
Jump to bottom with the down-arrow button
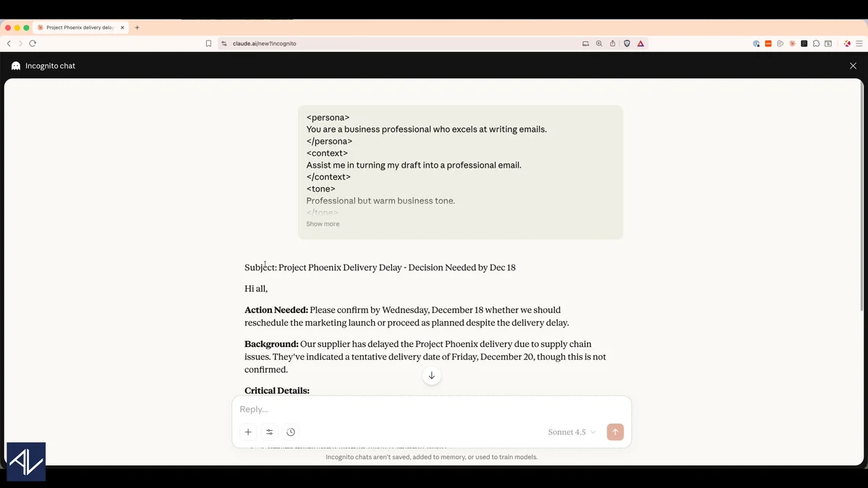[x=432, y=375]
